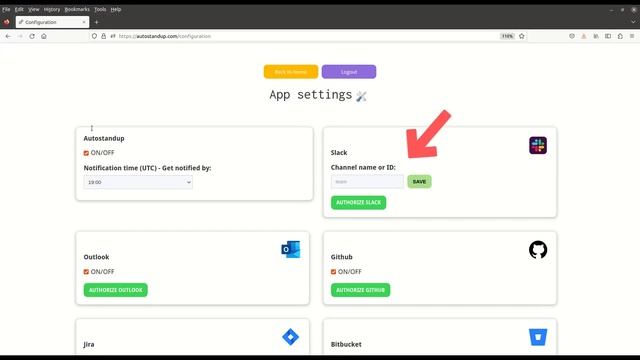Open the Pocket/shield extension toolbar icon

tap(572, 36)
